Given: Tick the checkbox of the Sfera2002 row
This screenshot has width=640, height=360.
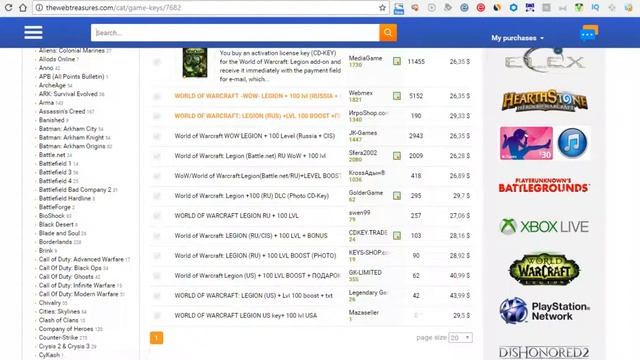Looking at the screenshot, I should pos(157,156).
